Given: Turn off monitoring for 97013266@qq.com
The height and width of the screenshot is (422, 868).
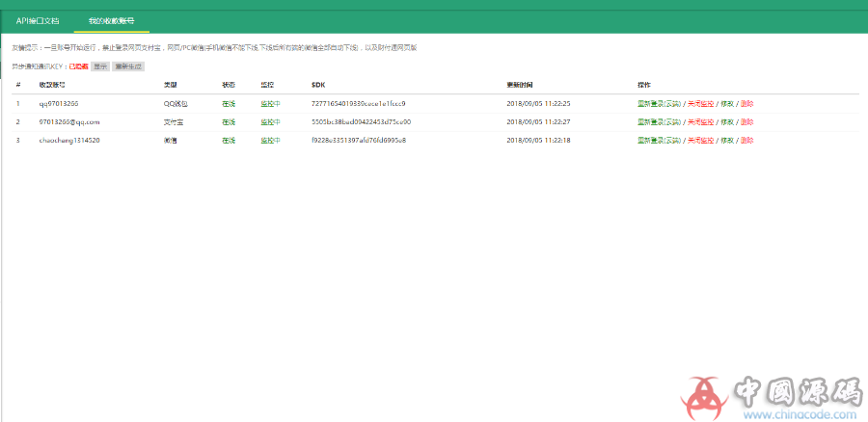Looking at the screenshot, I should [700, 122].
